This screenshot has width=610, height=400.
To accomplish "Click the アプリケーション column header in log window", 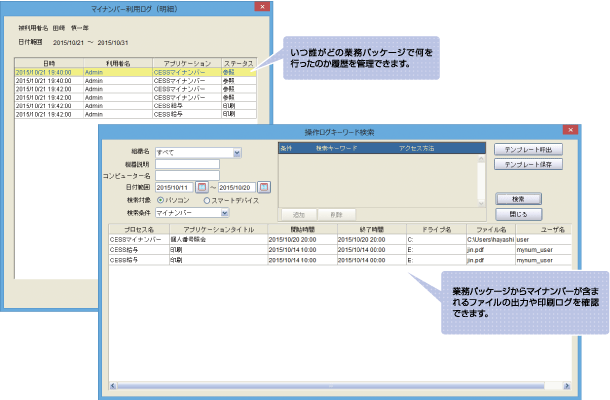I will point(187,63).
